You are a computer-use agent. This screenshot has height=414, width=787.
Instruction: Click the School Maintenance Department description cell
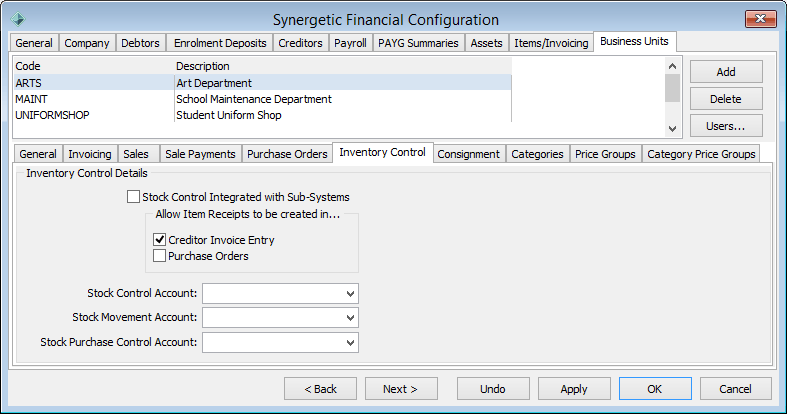pos(342,99)
